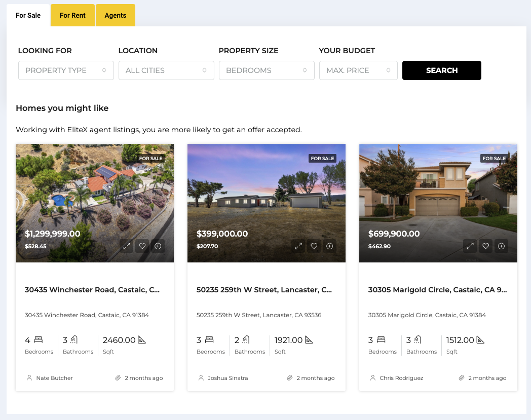The image size is (531, 420).
Task: Click the shower icon on Winchester Road card
Action: click(74, 339)
